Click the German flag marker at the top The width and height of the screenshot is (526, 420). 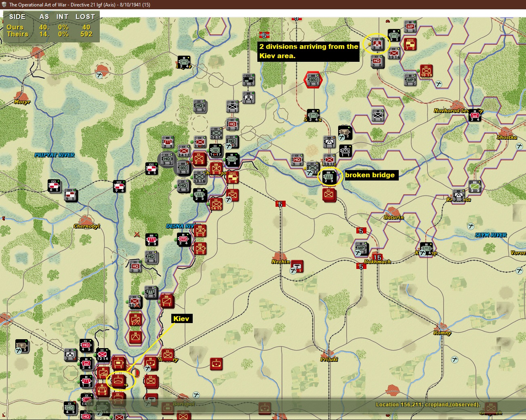264,35
